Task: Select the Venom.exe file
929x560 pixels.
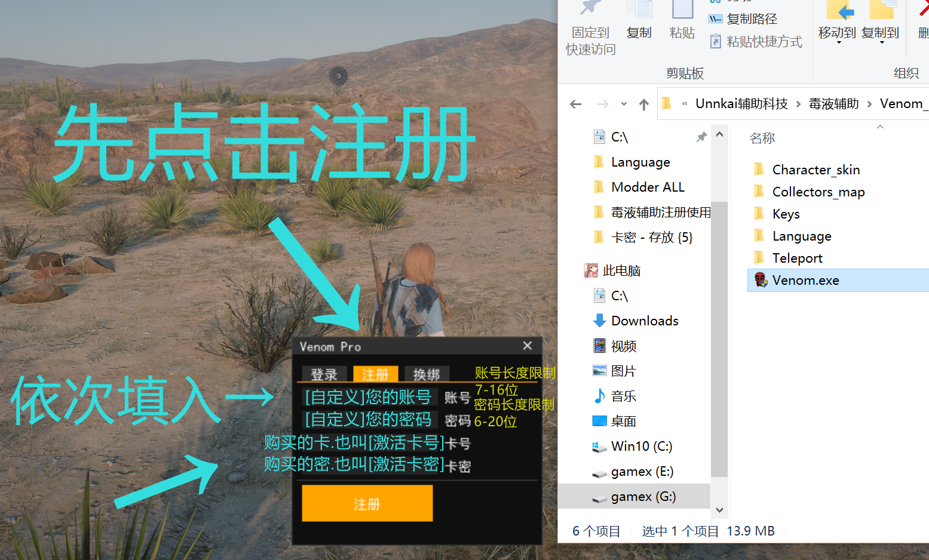Action: click(x=838, y=281)
